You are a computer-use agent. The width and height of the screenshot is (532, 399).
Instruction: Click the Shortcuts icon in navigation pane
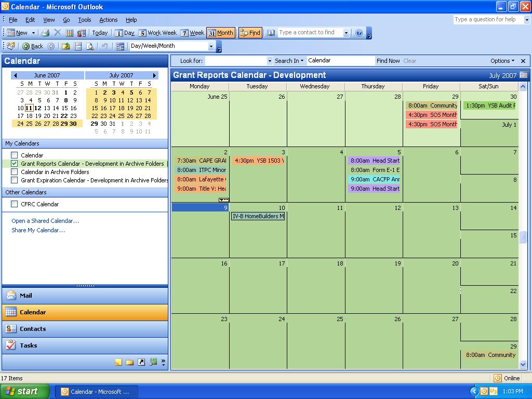click(x=141, y=362)
